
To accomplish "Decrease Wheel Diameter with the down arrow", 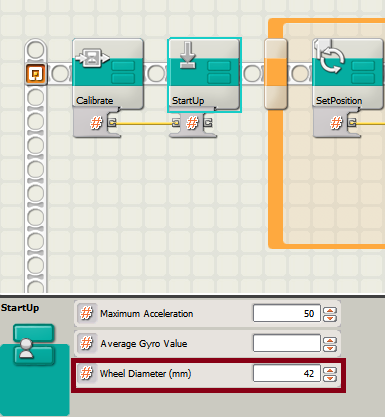I will point(330,378).
